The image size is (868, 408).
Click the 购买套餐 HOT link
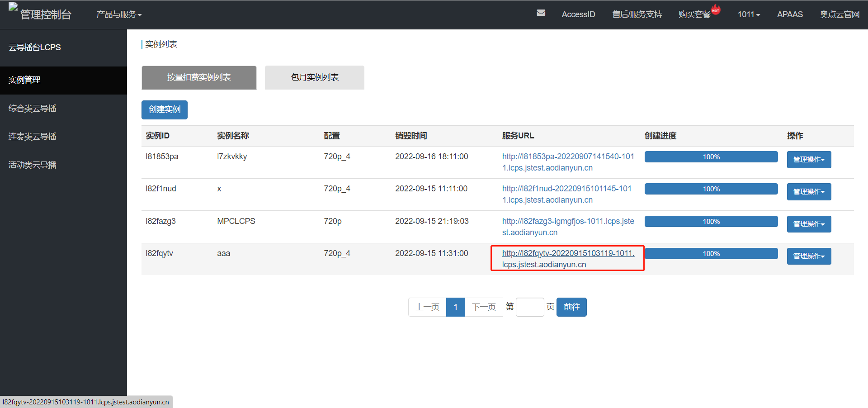tap(694, 14)
